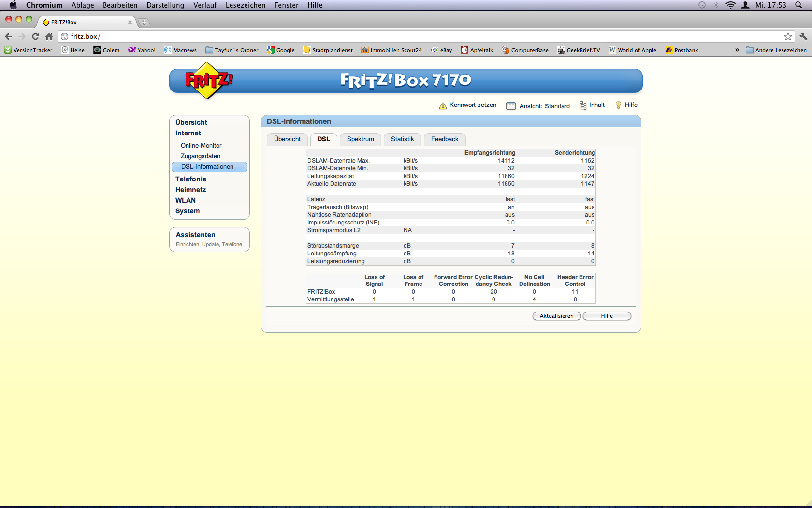The image size is (812, 508).
Task: Open Online-Monitor in the sidebar
Action: [x=201, y=145]
